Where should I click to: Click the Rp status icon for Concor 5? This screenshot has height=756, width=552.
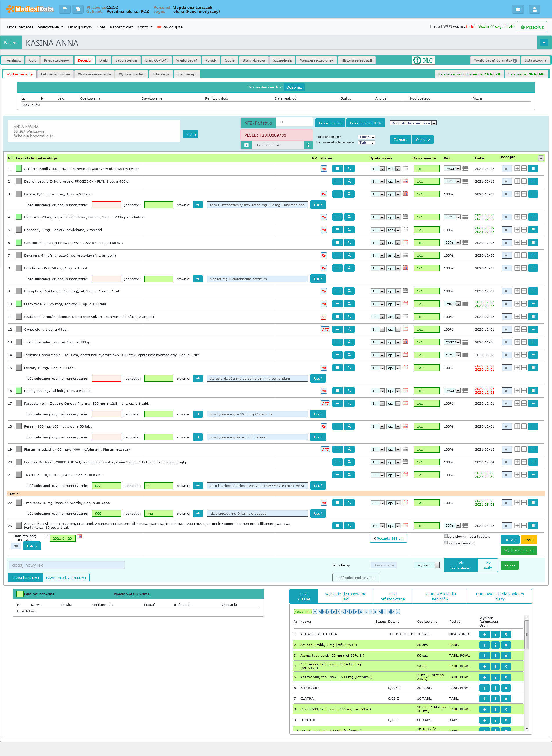pyautogui.click(x=323, y=230)
